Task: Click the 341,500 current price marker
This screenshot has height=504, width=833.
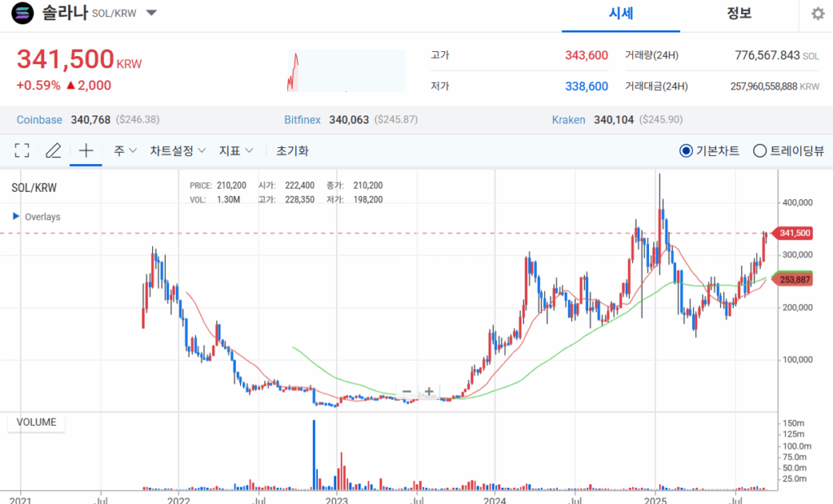Action: (794, 233)
